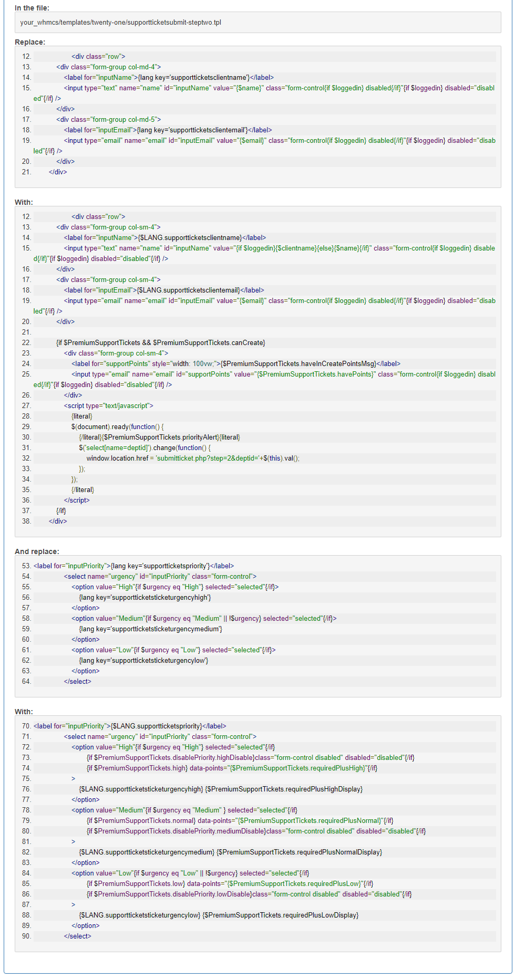
Task: Click the window.location.href submitticket.php line
Action: (193, 458)
